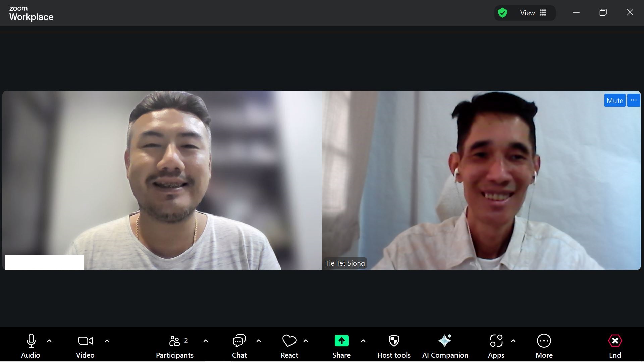Expand share options chevron next to Share
The width and height of the screenshot is (644, 362).
click(363, 341)
